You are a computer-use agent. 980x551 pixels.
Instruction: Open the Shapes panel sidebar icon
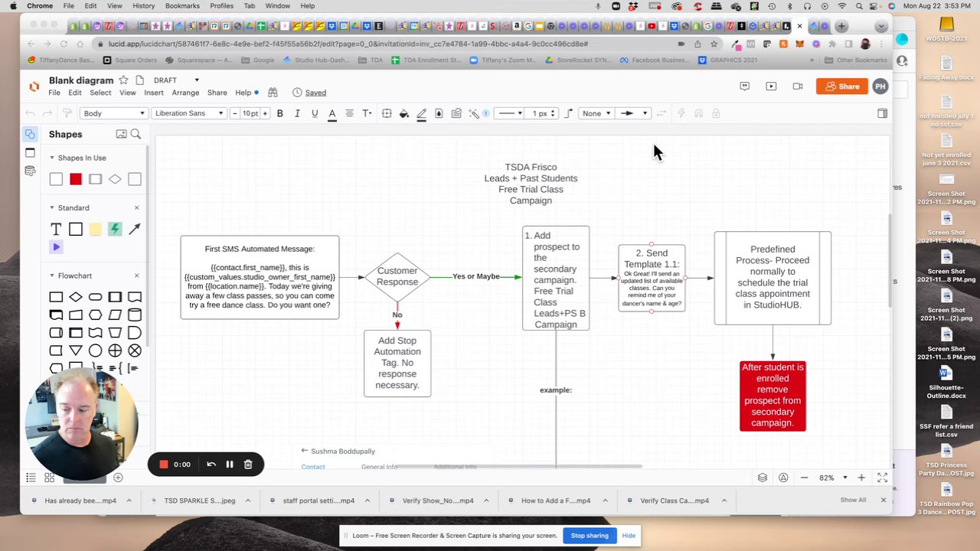tap(30, 134)
